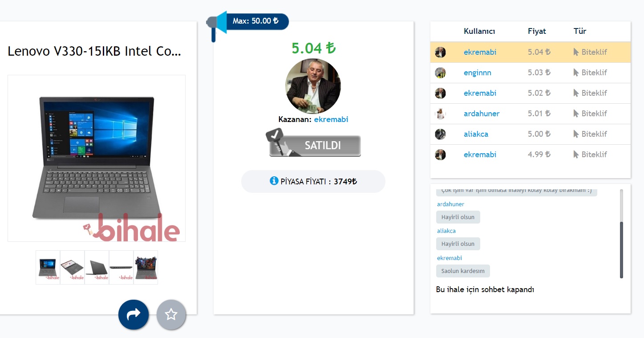Click ardahuner's avatar in the bid list
644x338 pixels.
point(440,114)
